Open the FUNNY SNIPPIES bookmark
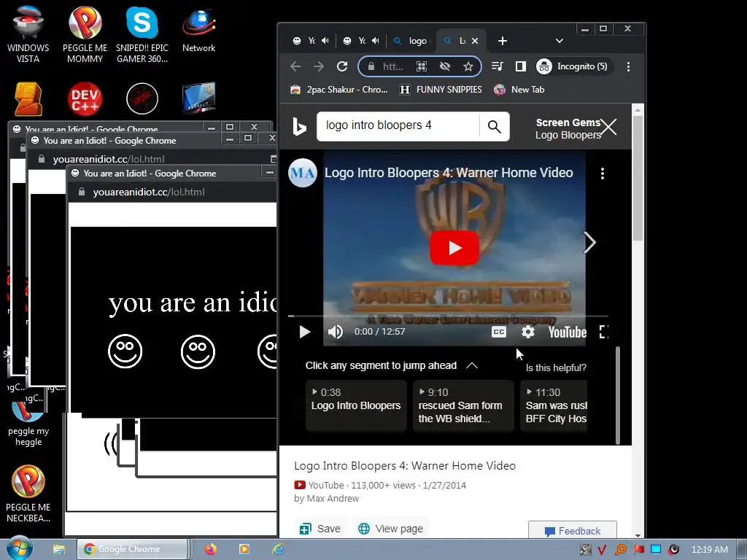747x560 pixels. [x=441, y=90]
